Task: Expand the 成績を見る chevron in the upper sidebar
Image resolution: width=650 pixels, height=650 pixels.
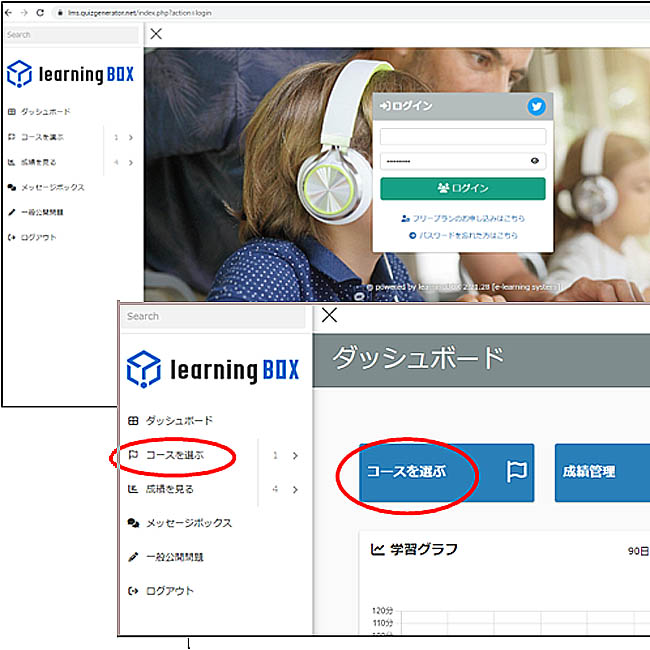Action: click(131, 162)
